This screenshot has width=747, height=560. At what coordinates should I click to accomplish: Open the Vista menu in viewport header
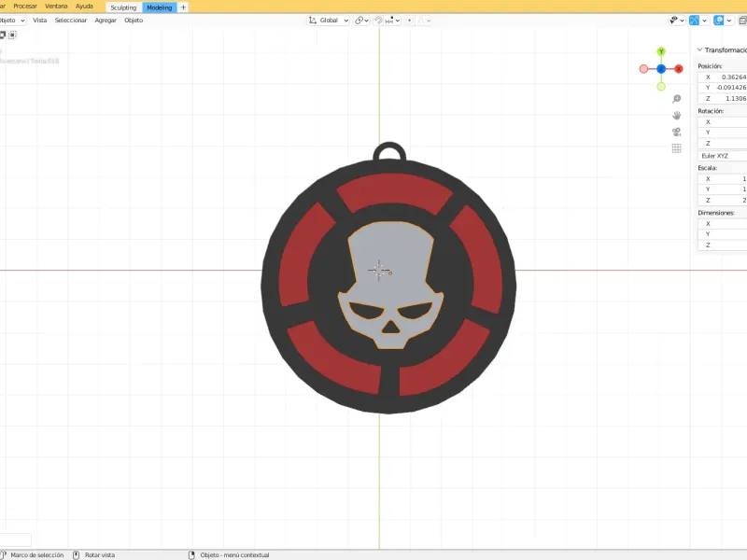(39, 21)
